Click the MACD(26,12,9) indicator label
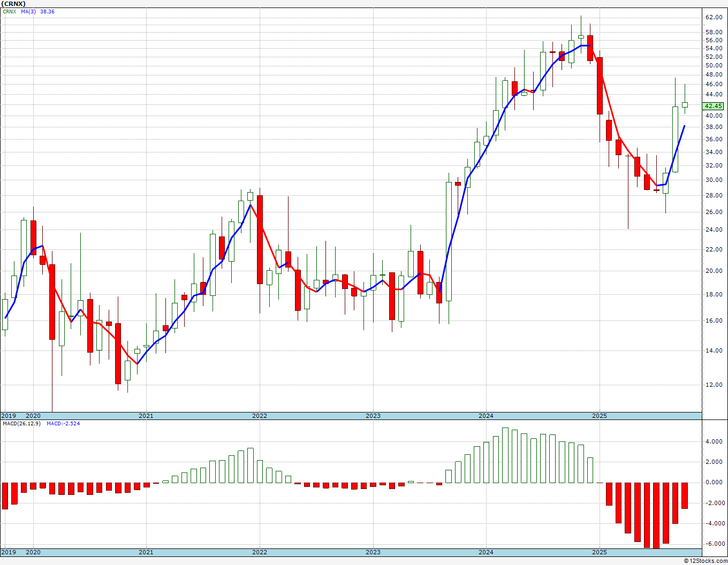 click(22, 424)
